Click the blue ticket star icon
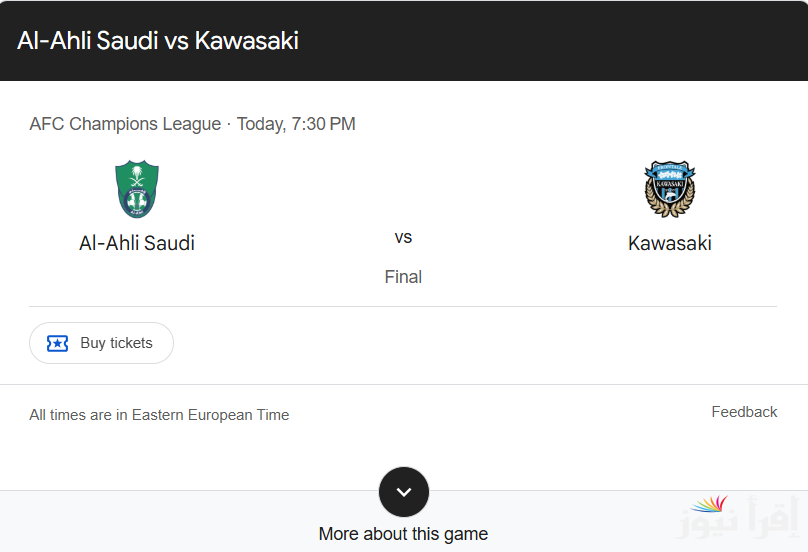This screenshot has width=808, height=552. coord(57,343)
